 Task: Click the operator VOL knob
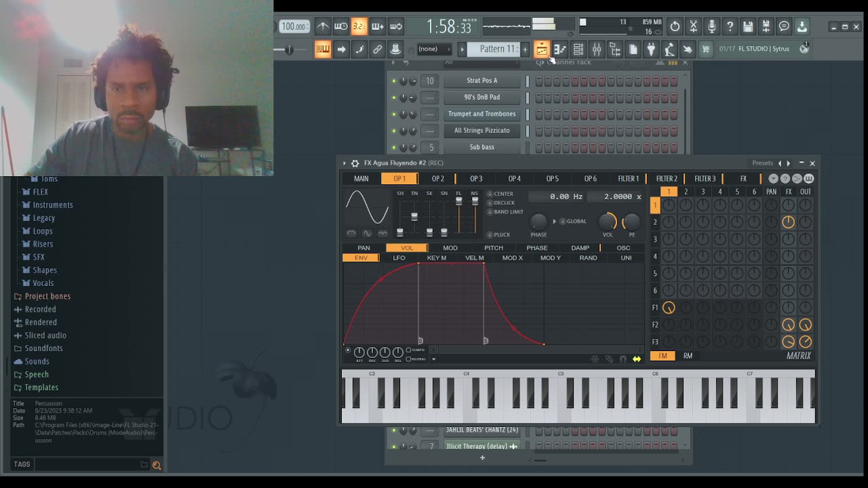[x=608, y=222]
